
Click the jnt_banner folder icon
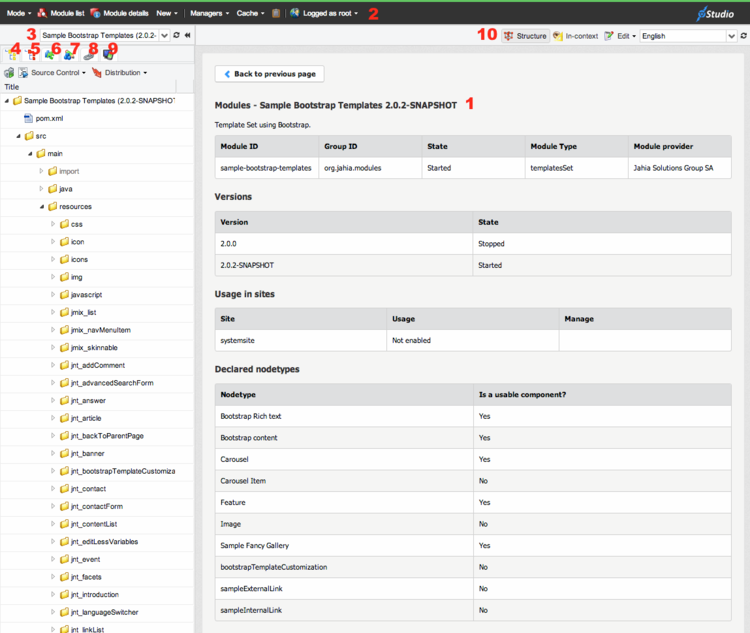point(64,453)
